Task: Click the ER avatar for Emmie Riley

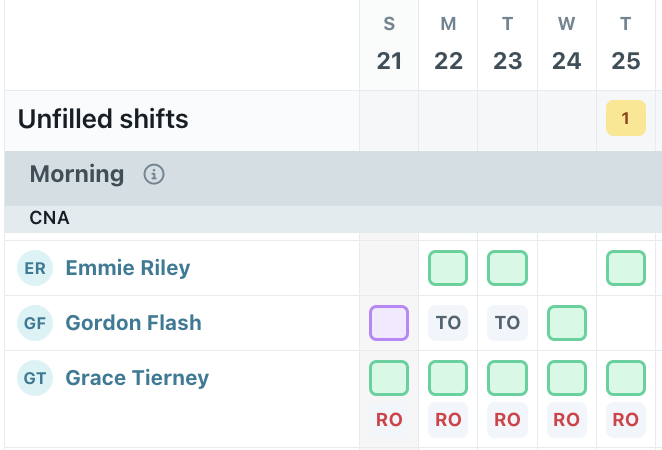Action: 35,268
